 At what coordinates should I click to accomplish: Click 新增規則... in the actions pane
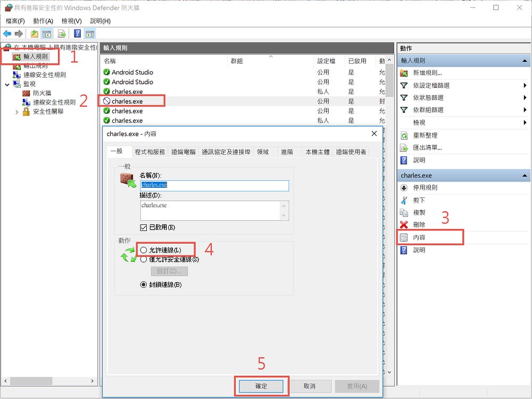click(x=427, y=72)
